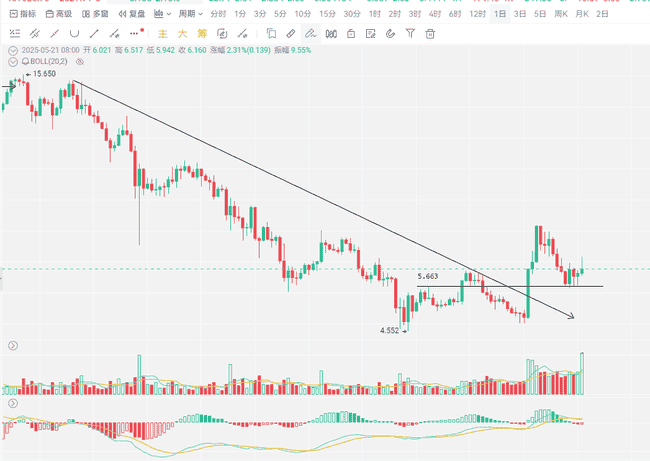650x461 pixels.
Task: Switch to the 周K weekly timeframe
Action: [x=582, y=15]
